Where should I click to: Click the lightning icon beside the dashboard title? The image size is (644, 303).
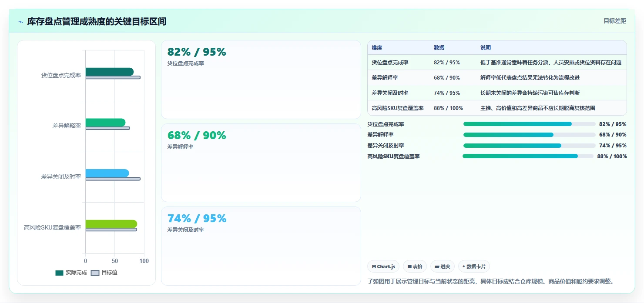[20, 22]
